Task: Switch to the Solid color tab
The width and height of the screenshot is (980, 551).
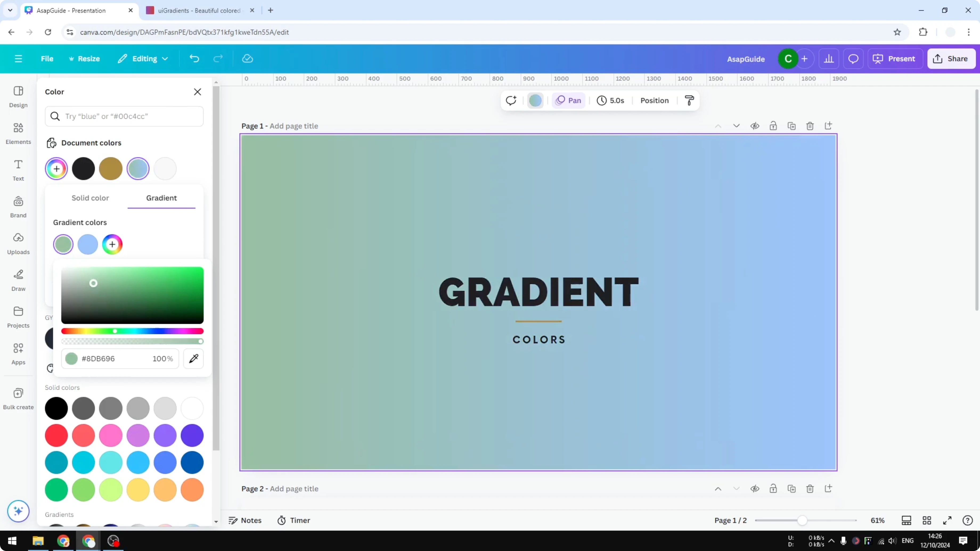Action: [x=90, y=198]
